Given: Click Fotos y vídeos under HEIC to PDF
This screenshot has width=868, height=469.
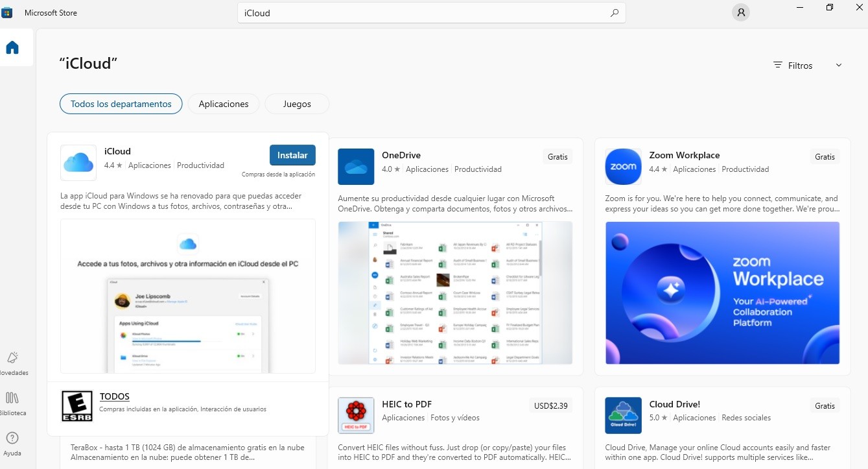Looking at the screenshot, I should click(x=455, y=418).
